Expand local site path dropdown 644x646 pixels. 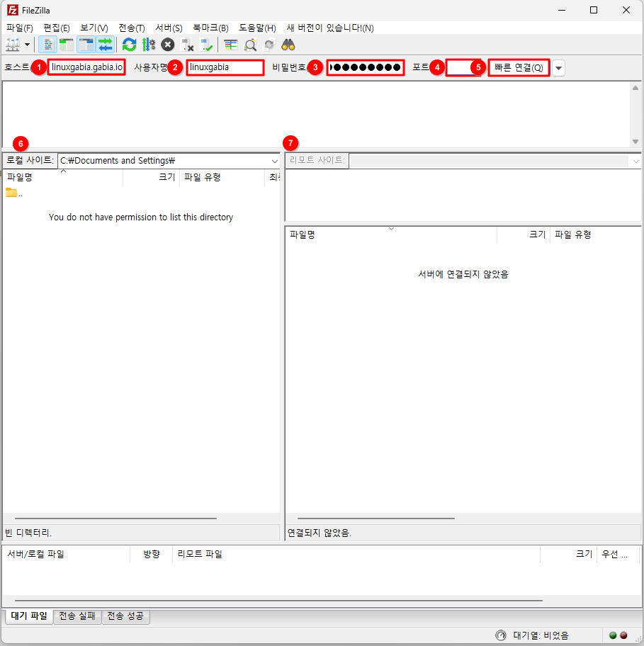(274, 161)
